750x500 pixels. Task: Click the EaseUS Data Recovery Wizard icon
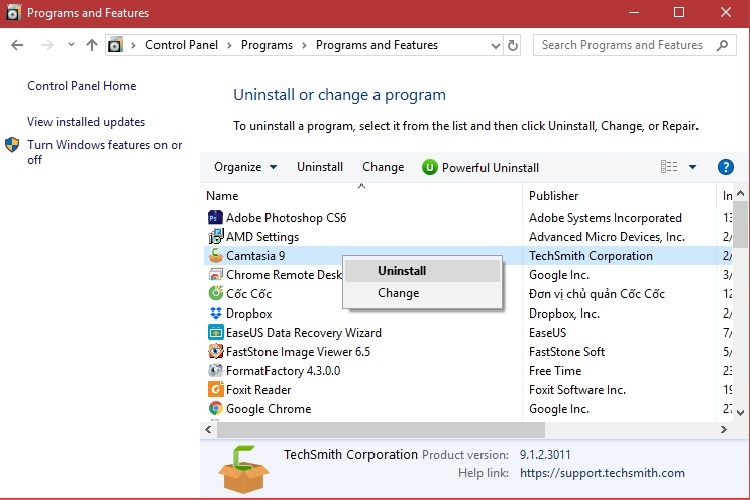point(215,333)
